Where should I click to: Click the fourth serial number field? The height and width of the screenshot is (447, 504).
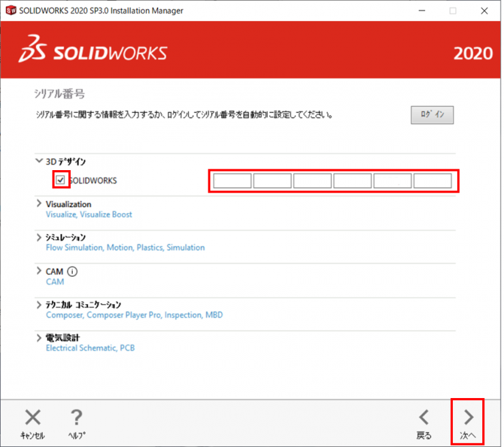[x=353, y=181]
